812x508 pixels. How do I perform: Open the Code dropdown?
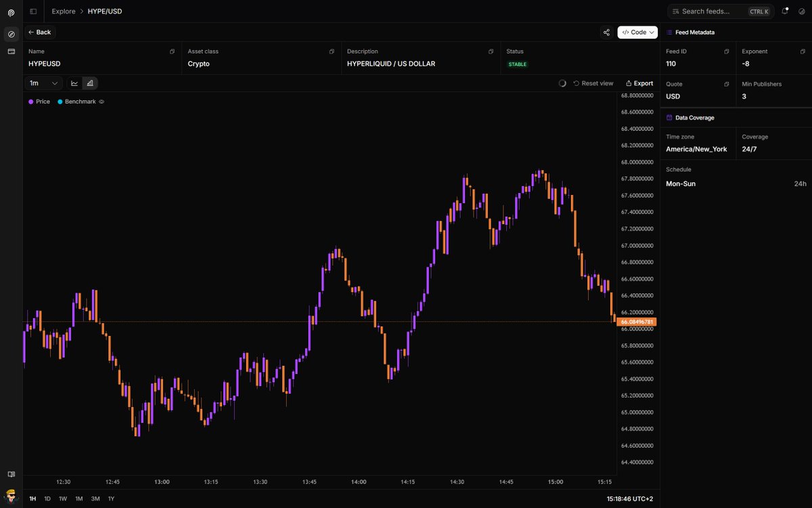click(x=637, y=32)
